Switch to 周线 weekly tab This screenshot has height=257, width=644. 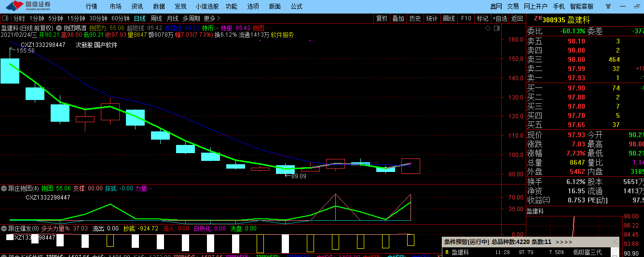156,18
